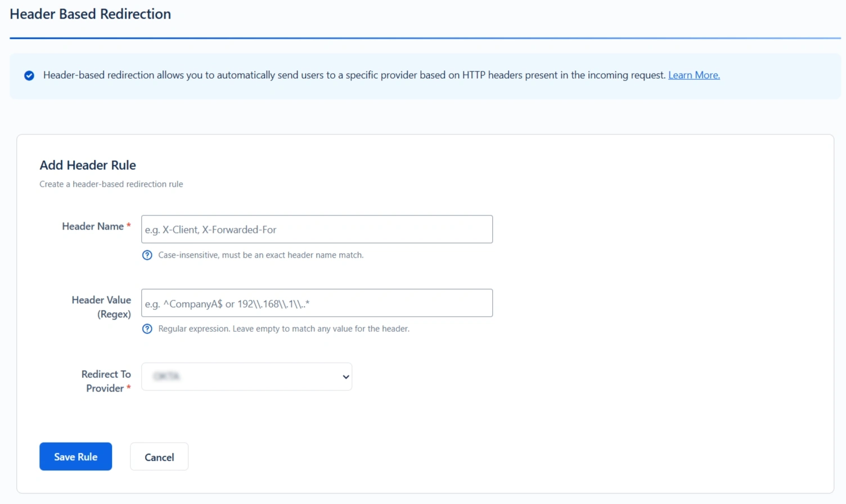Click the Add Header Rule heading
The width and height of the screenshot is (846, 504).
tap(87, 165)
